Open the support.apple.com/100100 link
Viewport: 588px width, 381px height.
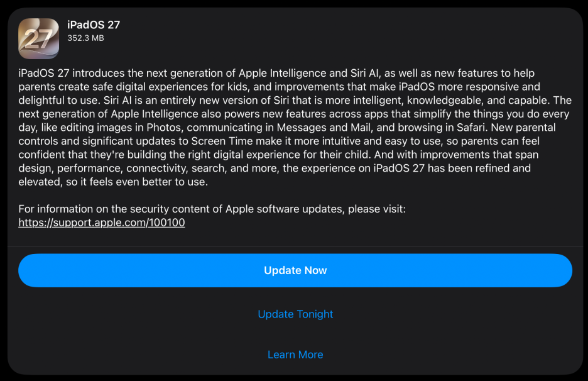(102, 223)
